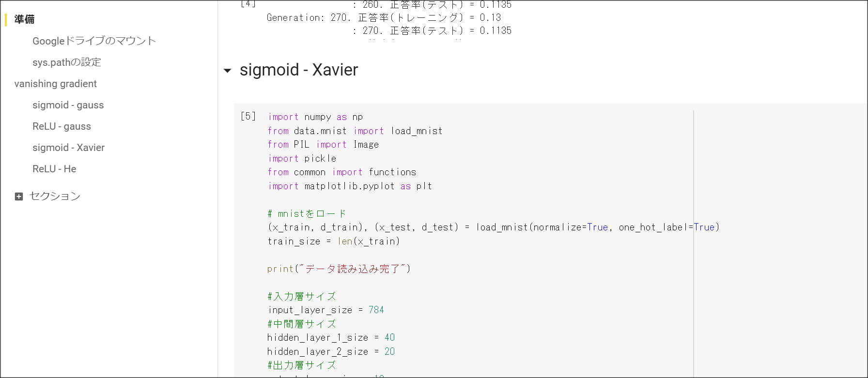This screenshot has height=378, width=868.
Task: Click the #出力層サイズ comment
Action: (302, 365)
